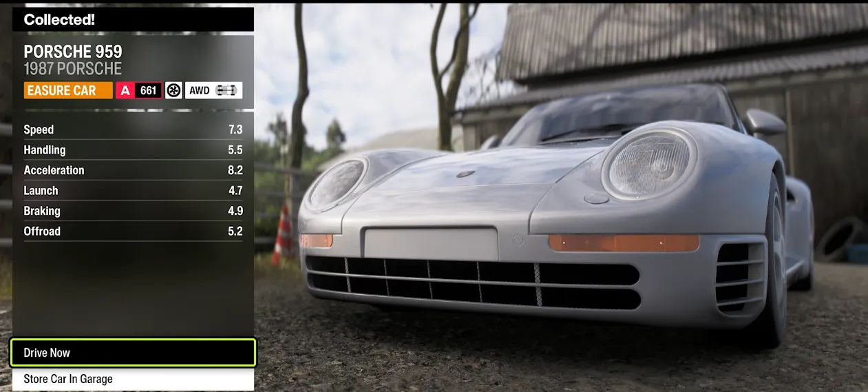
Task: Click the AWD drivetrain icon
Action: [x=213, y=90]
